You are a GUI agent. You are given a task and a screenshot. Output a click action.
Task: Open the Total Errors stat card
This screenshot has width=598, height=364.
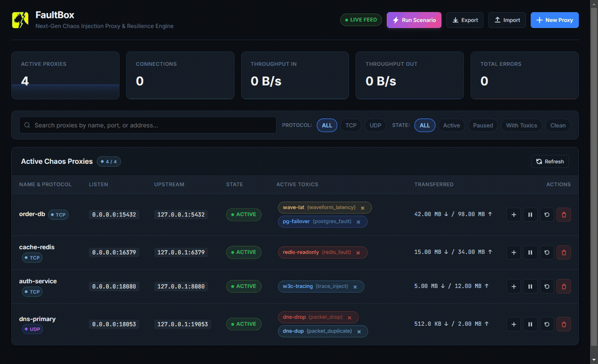pyautogui.click(x=524, y=75)
